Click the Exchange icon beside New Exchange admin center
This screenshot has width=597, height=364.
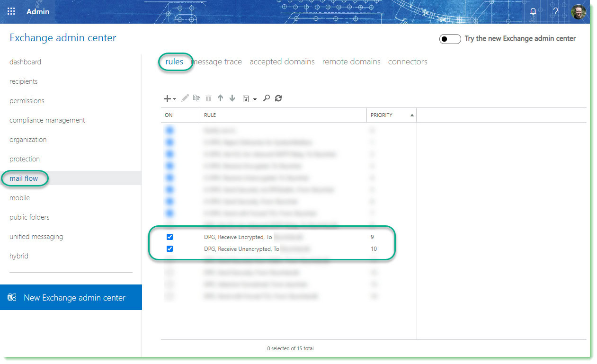pyautogui.click(x=12, y=297)
